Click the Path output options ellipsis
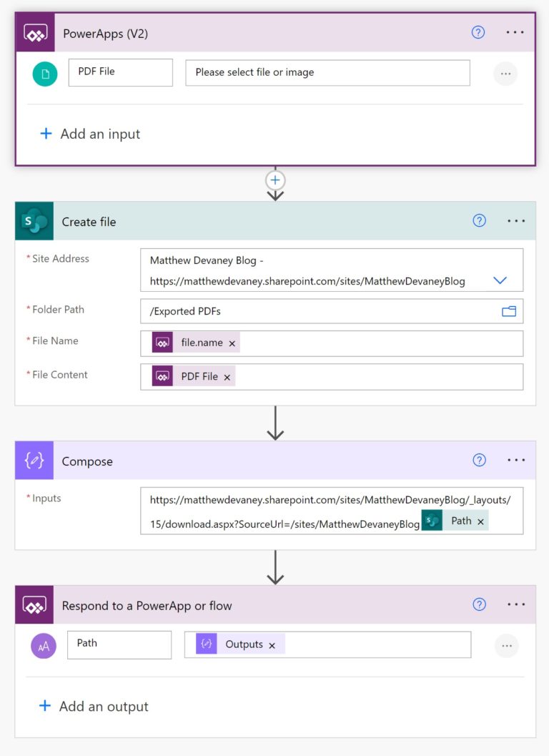The image size is (549, 756). pyautogui.click(x=507, y=645)
